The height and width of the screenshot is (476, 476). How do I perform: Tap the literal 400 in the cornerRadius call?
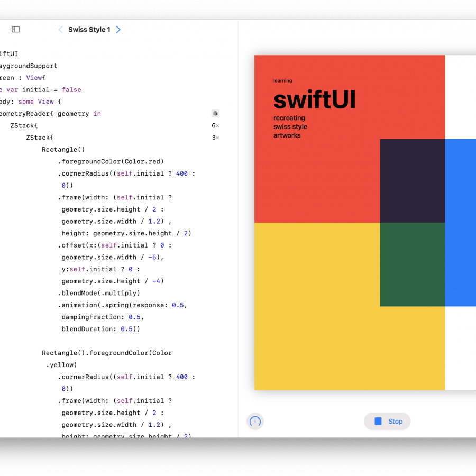182,173
